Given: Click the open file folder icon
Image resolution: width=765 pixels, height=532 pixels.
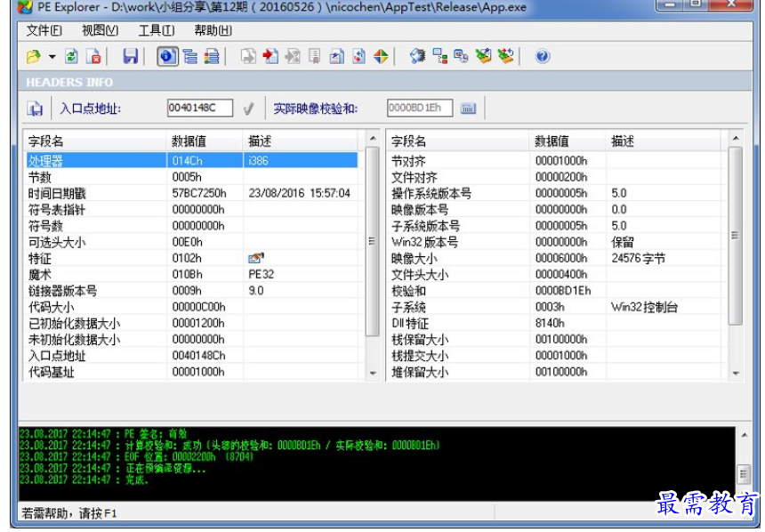Looking at the screenshot, I should tap(33, 57).
